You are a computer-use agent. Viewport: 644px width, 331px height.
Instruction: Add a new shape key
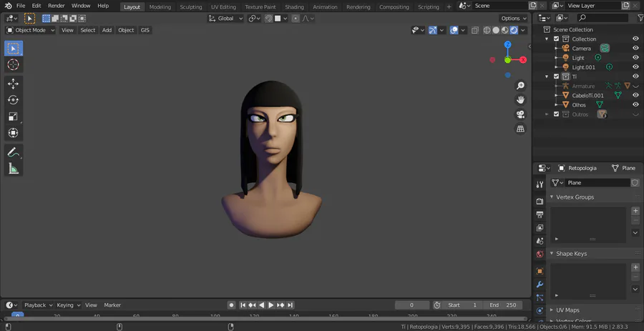pyautogui.click(x=635, y=267)
